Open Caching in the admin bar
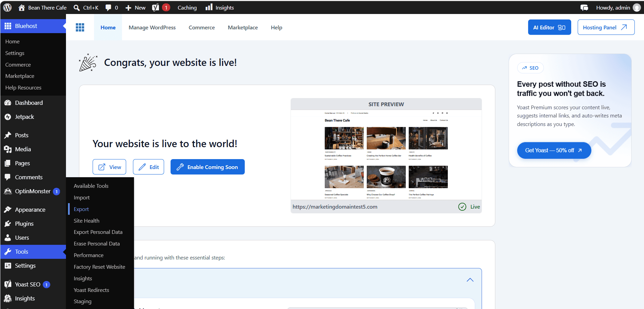The height and width of the screenshot is (309, 644). pos(187,8)
